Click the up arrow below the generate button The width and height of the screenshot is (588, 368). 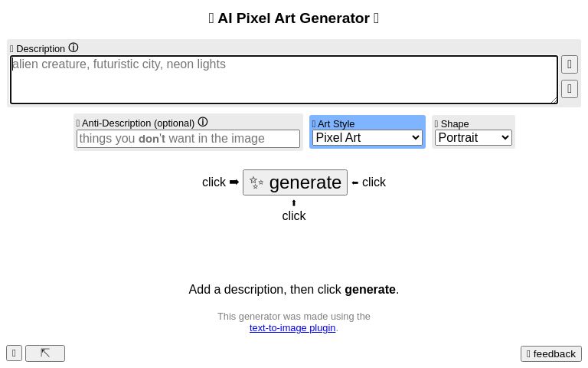pos(294,203)
